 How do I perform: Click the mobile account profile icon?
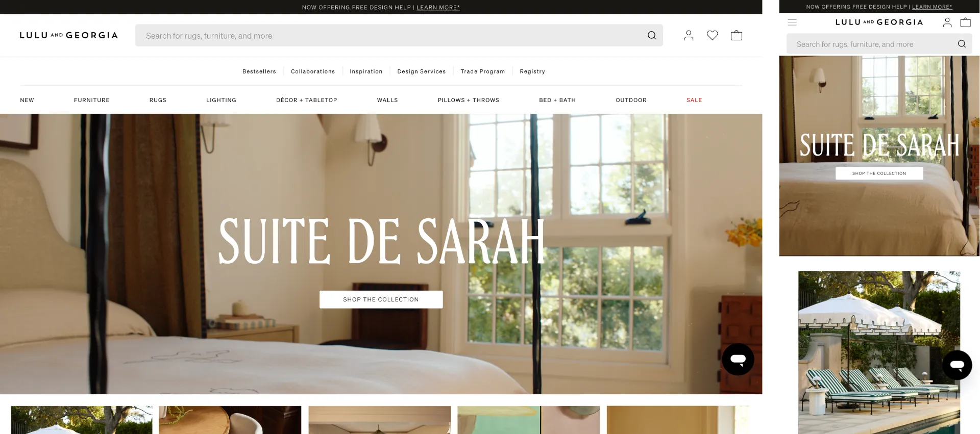point(947,22)
